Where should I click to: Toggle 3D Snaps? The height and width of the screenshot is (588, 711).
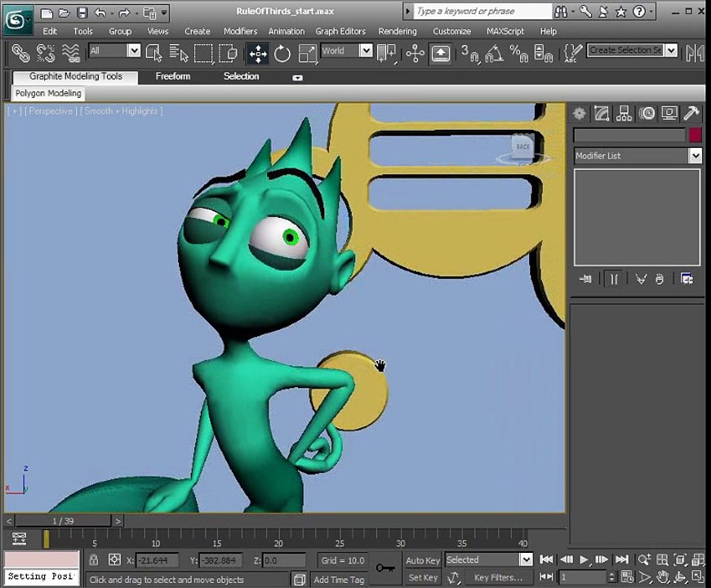click(x=469, y=52)
